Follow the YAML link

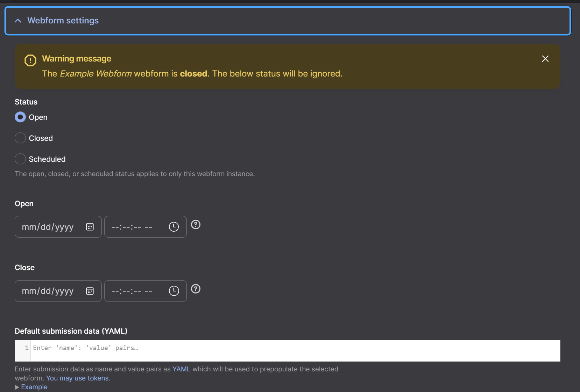[x=181, y=369]
